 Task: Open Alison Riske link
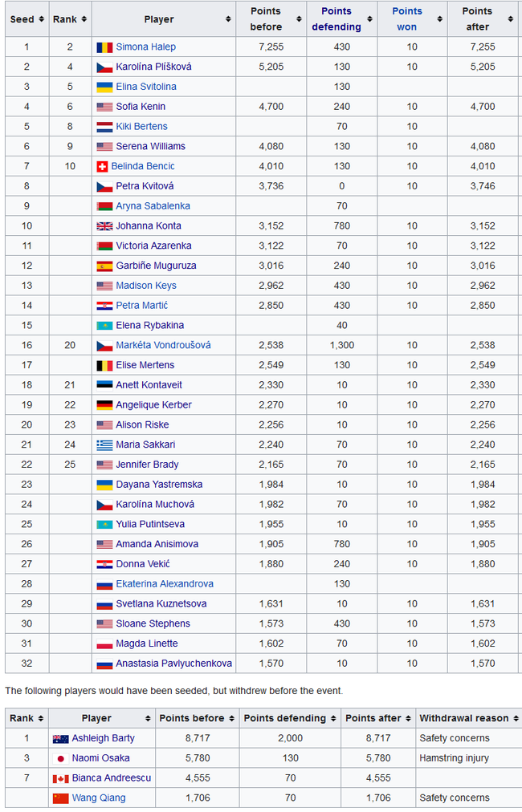tap(143, 424)
